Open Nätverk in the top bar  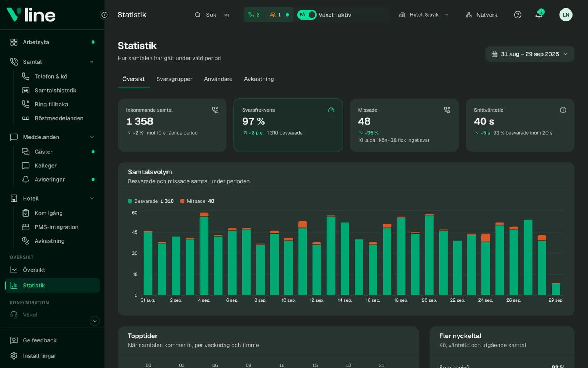coord(481,15)
